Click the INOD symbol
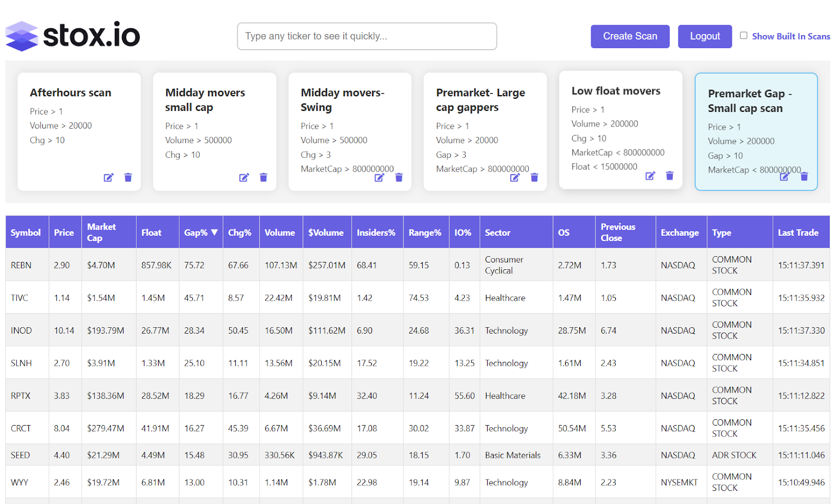837x504 pixels. 21,330
